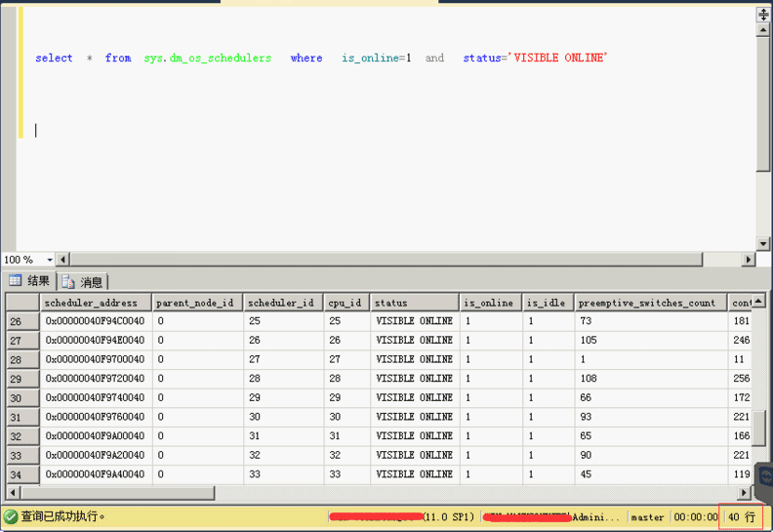The image size is (773, 532).
Task: Click the editor split-pane icon at top right
Action: (763, 15)
